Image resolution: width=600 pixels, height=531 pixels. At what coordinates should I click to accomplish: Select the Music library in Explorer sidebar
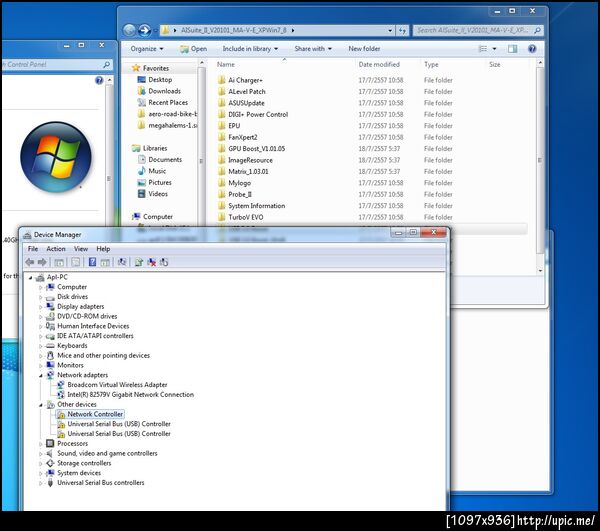pos(157,171)
